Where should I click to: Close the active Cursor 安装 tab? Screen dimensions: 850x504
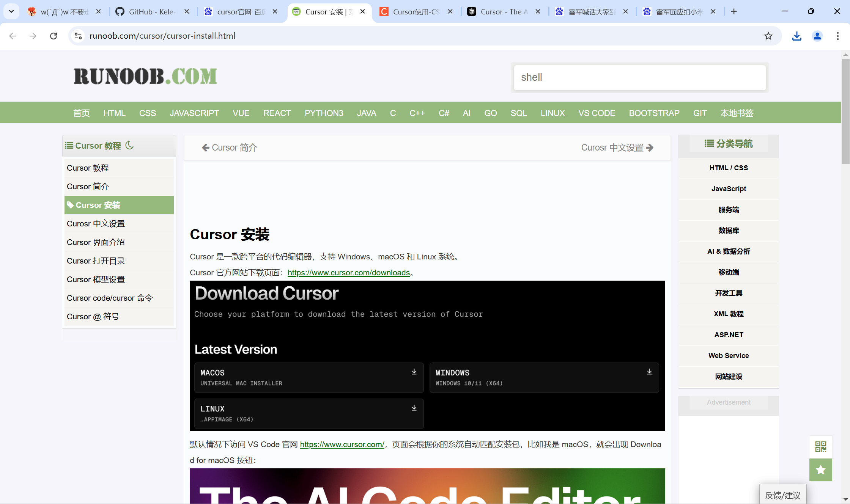tap(363, 12)
